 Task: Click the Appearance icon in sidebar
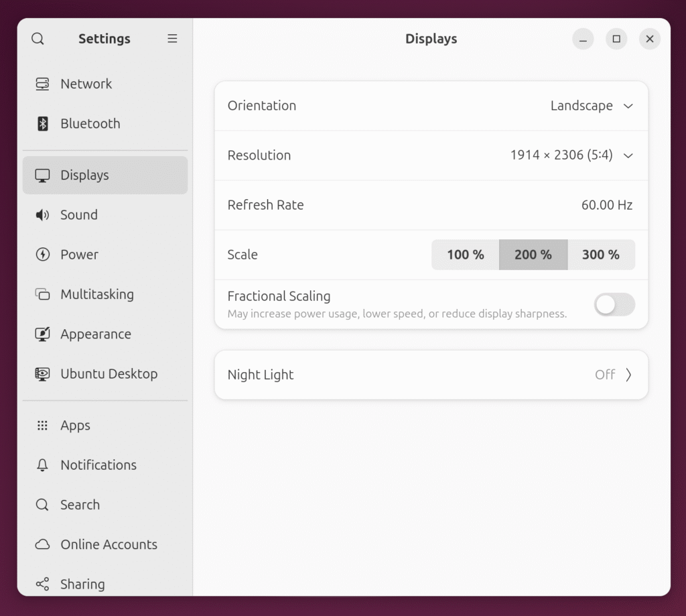point(42,334)
